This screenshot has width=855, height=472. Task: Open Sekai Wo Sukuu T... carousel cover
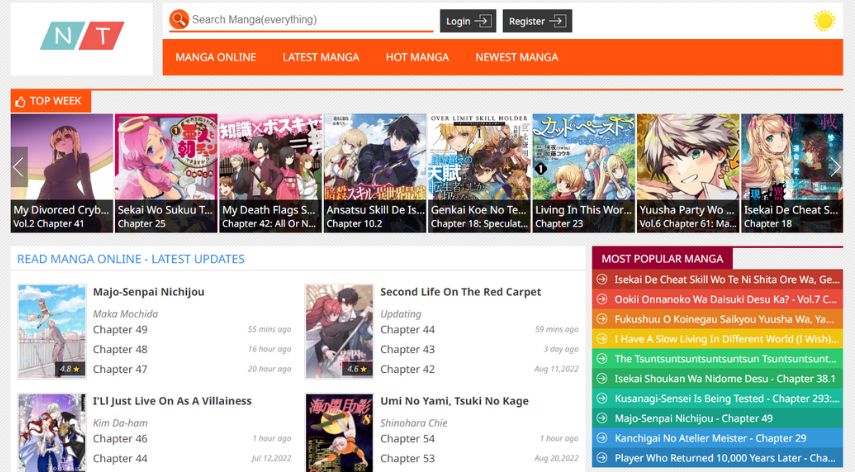(166, 173)
